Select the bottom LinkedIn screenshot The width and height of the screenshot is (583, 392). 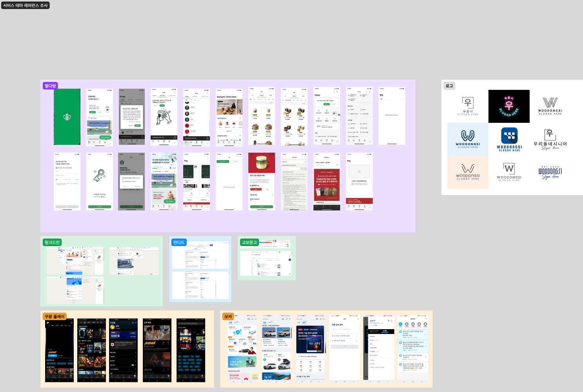(x=75, y=290)
